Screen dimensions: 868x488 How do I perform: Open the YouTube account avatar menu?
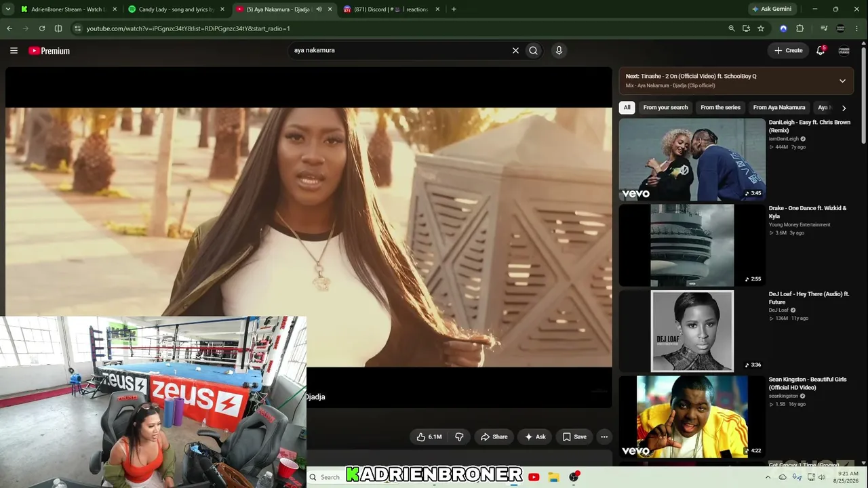pyautogui.click(x=844, y=50)
